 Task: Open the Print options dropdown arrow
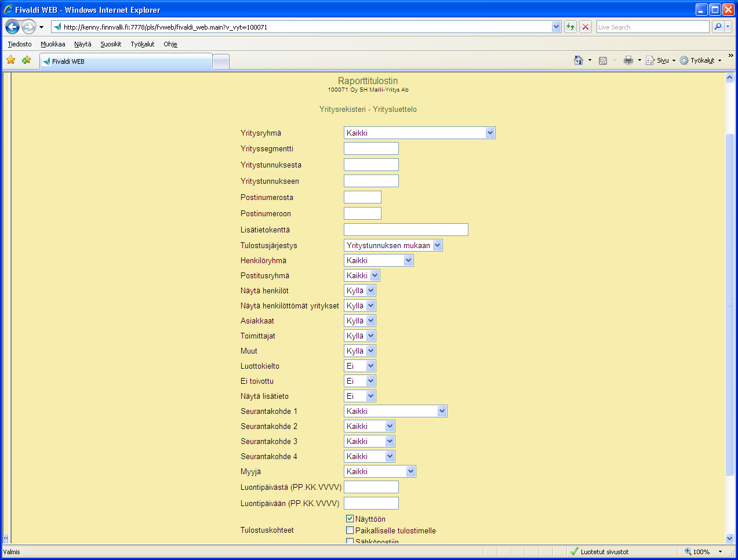(x=639, y=60)
